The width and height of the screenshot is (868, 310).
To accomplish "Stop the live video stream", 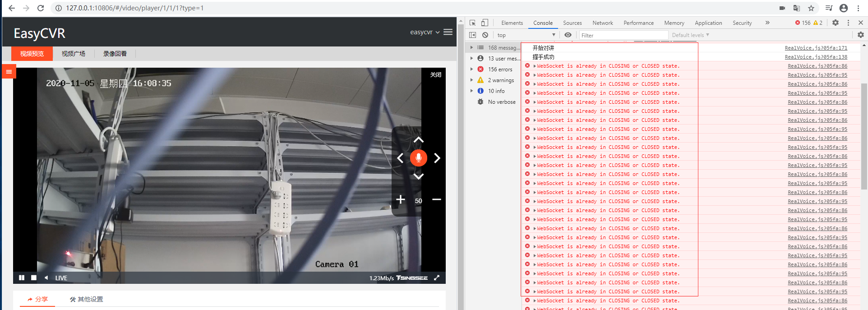I will [x=34, y=278].
